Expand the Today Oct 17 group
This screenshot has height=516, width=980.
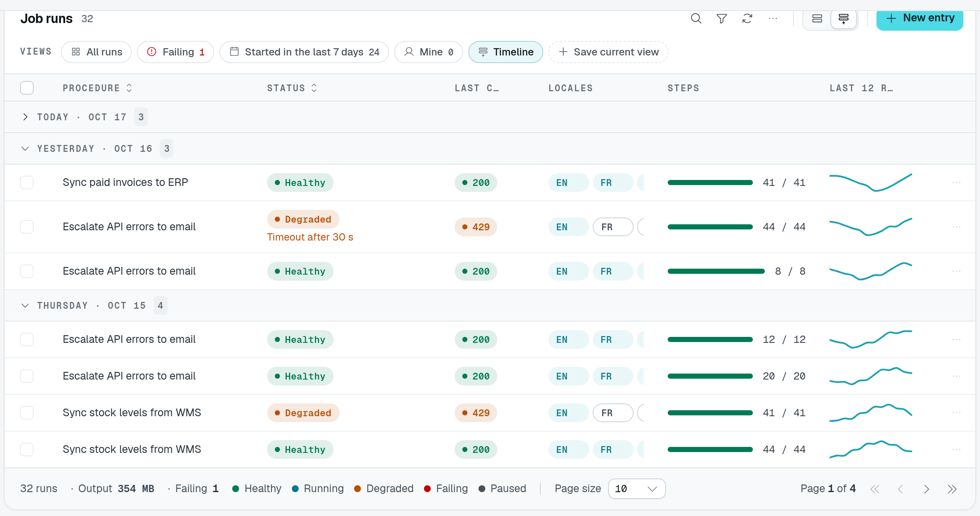(x=25, y=117)
